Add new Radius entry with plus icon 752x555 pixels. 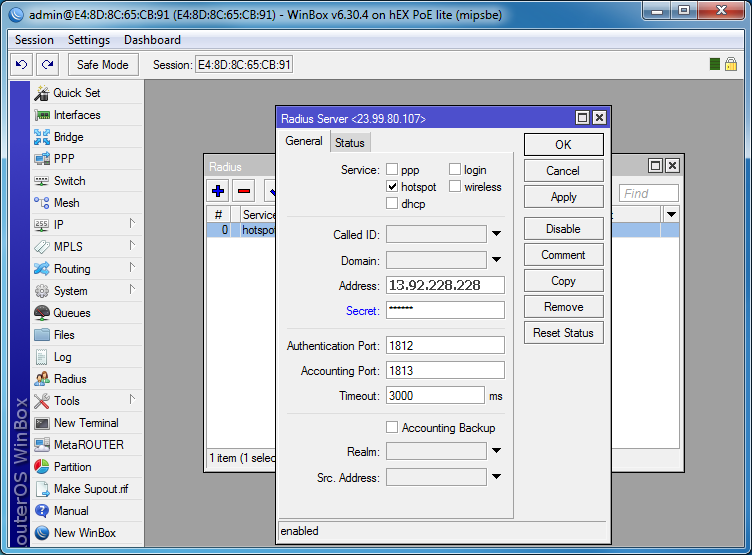[x=218, y=191]
